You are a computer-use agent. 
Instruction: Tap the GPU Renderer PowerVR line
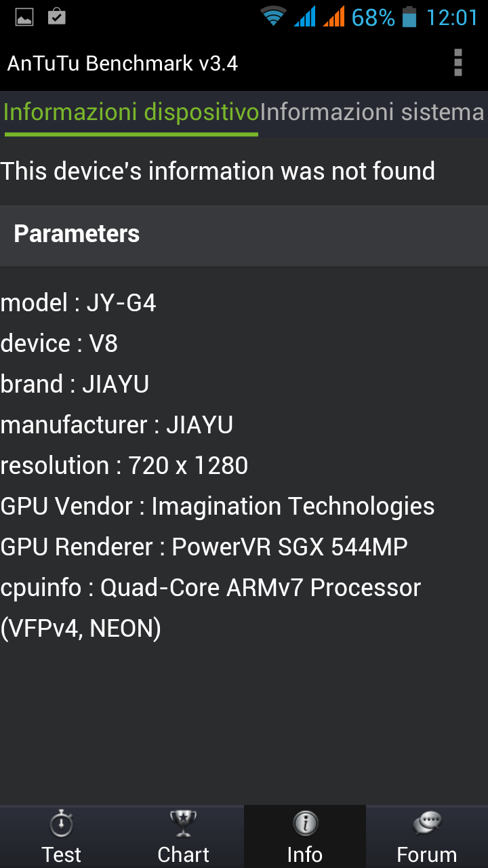click(x=204, y=547)
